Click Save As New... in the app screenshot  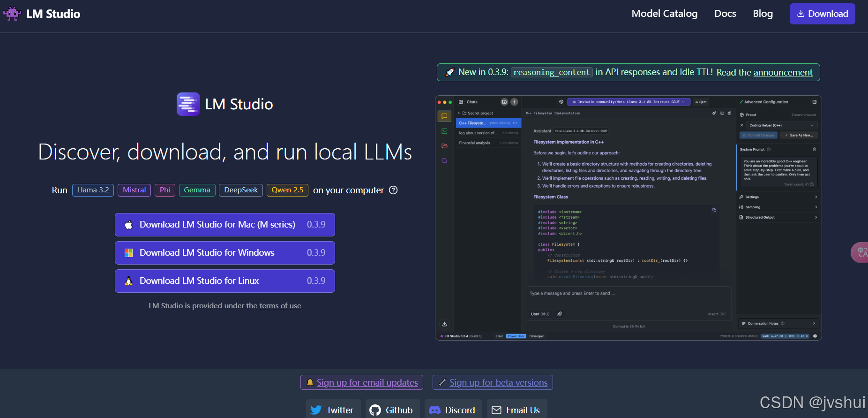click(799, 135)
